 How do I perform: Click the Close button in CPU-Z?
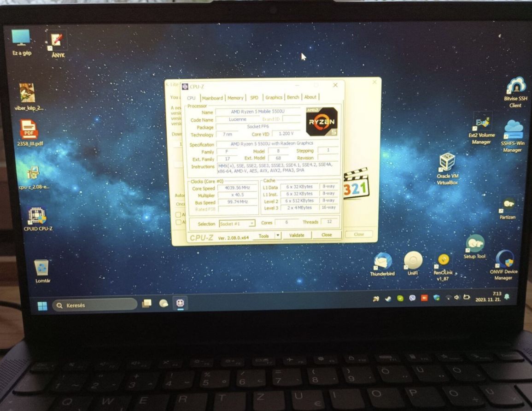(x=327, y=235)
